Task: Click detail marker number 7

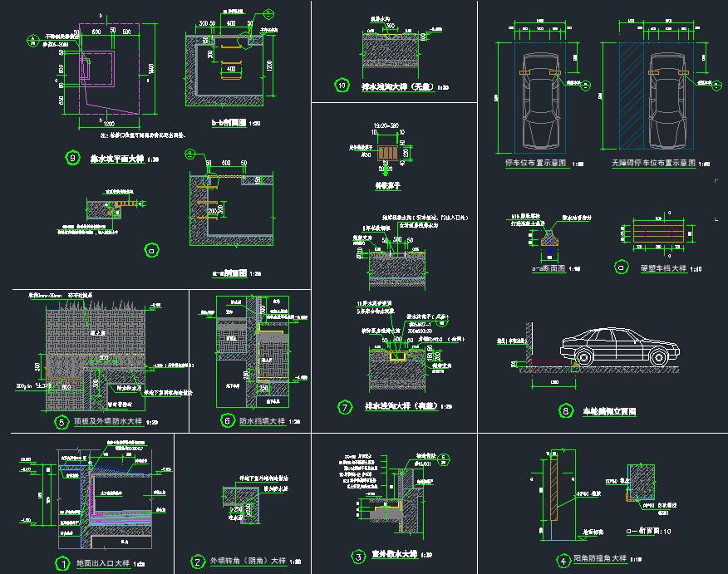Action: [346, 407]
